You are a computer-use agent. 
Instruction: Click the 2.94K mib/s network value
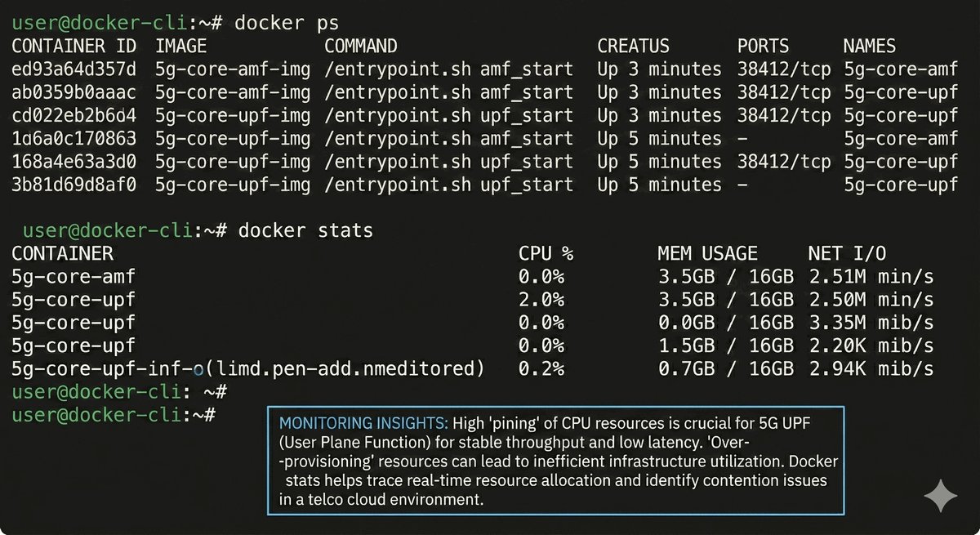coord(871,369)
